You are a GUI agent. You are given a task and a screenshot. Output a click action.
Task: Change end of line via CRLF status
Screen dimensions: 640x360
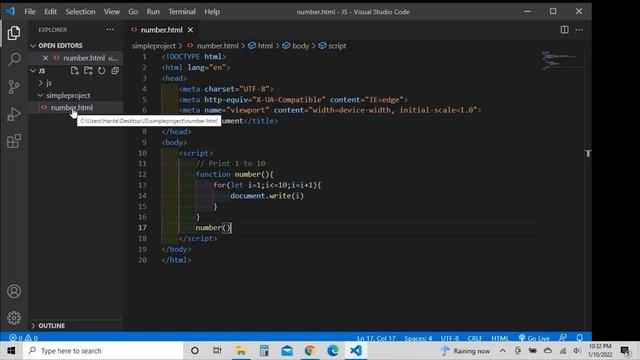[475, 338]
